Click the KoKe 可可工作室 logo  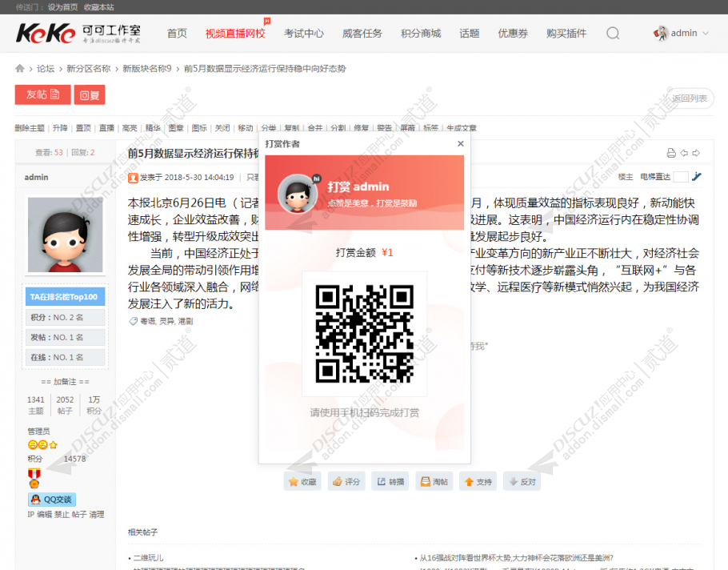coord(78,33)
